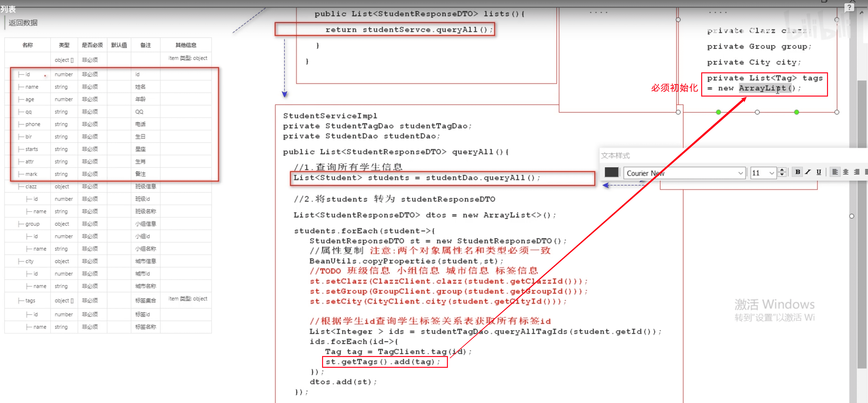Click the 'dtos.add(st);' code line
Image resolution: width=868 pixels, height=403 pixels.
pos(343,382)
